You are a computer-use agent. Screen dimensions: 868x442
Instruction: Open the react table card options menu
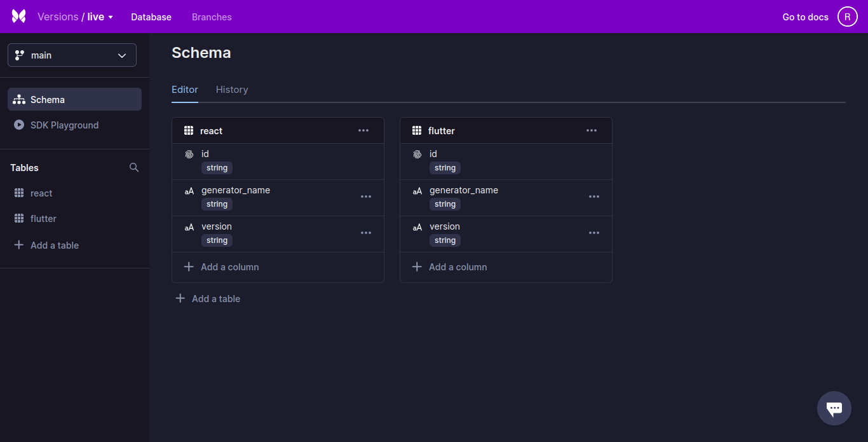[363, 130]
